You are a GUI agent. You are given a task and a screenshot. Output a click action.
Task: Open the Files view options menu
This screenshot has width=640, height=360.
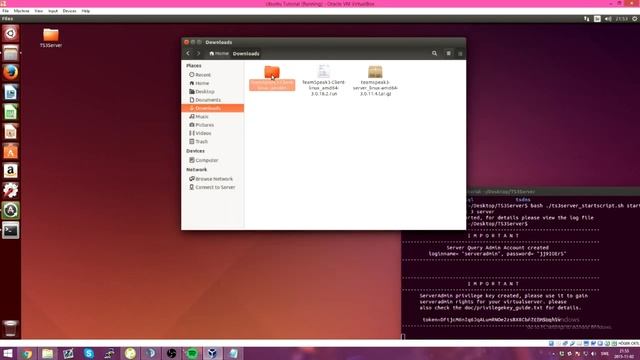(x=460, y=53)
